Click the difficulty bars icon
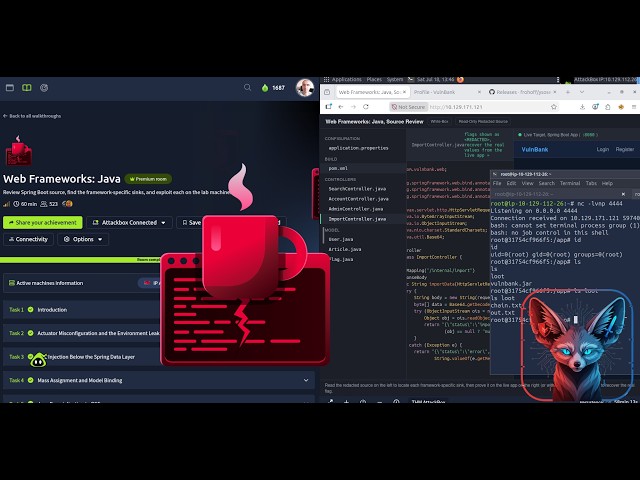 click(7, 204)
